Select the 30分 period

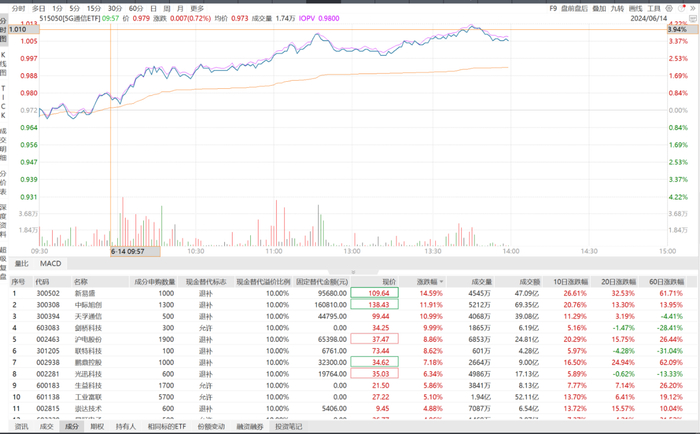115,8
